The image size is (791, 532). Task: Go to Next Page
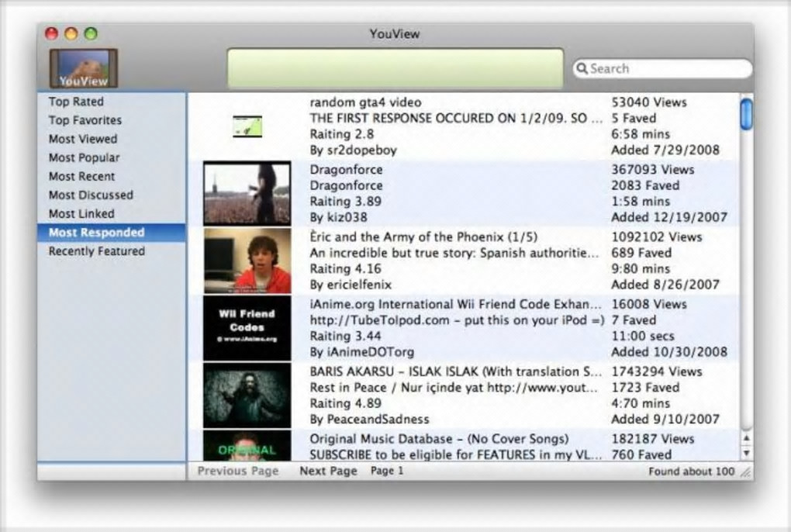(x=328, y=471)
